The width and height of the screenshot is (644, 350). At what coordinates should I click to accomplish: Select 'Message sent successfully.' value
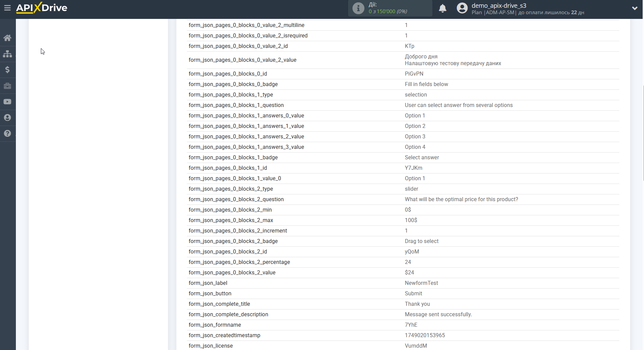pyautogui.click(x=438, y=315)
